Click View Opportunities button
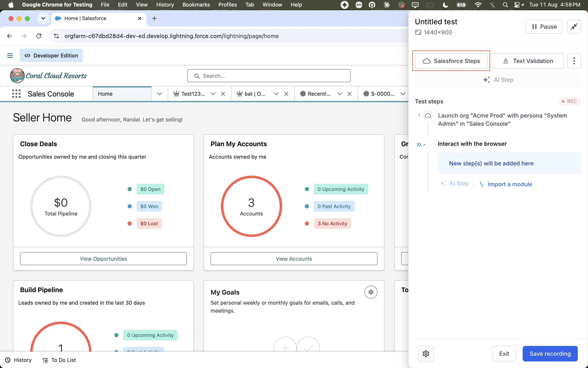Screen dimensions: 588x368 (x=103, y=259)
